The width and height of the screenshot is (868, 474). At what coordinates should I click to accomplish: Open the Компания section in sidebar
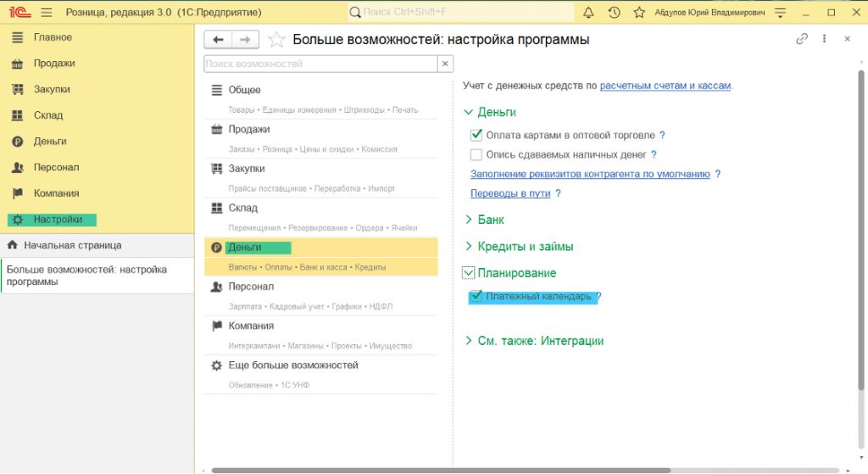click(57, 193)
